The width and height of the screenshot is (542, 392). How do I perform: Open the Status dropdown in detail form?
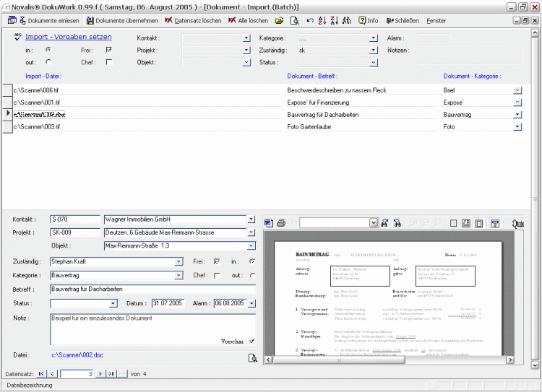tap(118, 303)
